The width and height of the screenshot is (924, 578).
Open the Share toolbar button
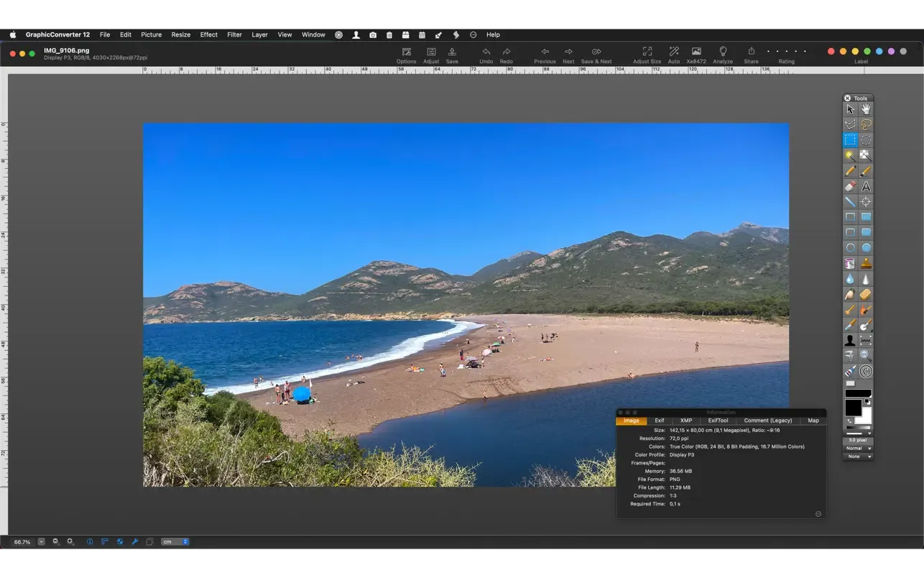point(751,55)
